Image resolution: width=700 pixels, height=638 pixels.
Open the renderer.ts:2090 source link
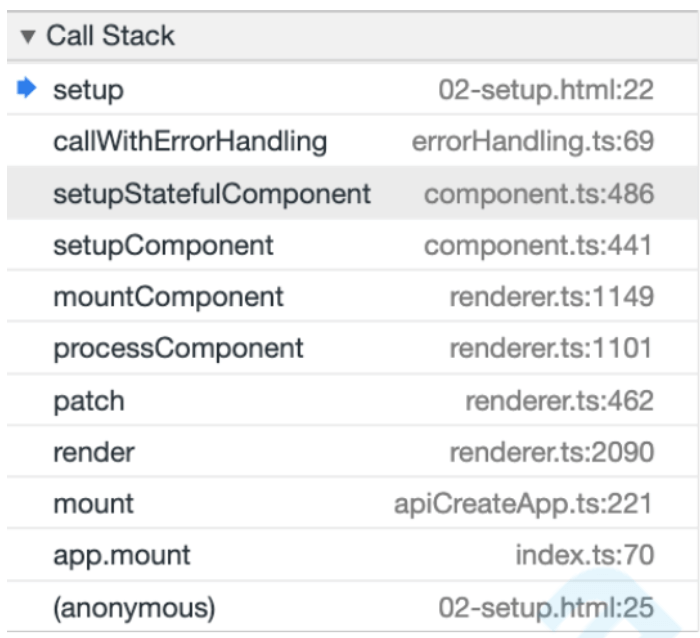tap(552, 453)
